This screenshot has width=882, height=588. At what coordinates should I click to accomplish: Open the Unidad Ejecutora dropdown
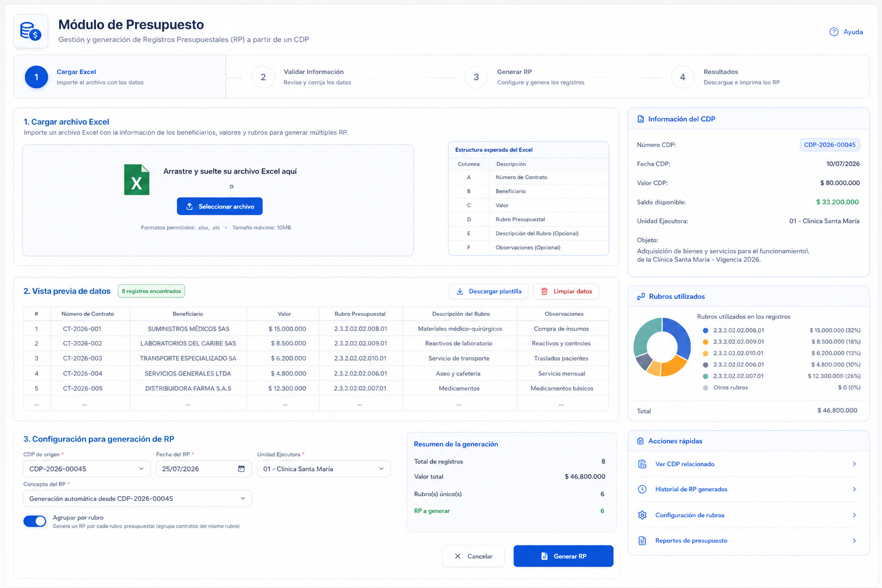324,469
